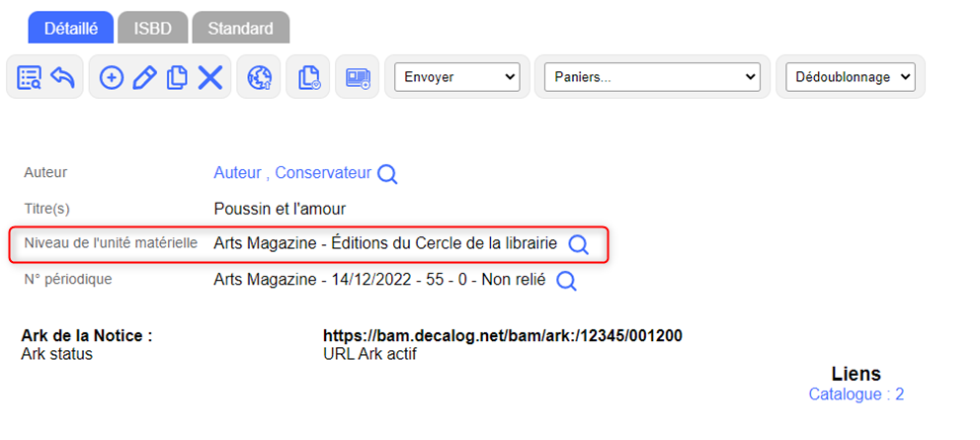Open the Dédoublonnage dropdown
The width and height of the screenshot is (980, 440).
(850, 77)
